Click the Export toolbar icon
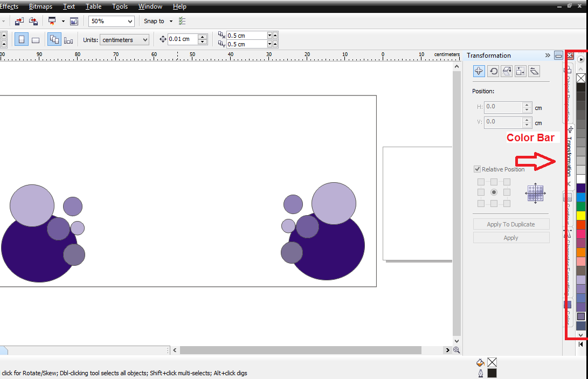 pyautogui.click(x=33, y=21)
